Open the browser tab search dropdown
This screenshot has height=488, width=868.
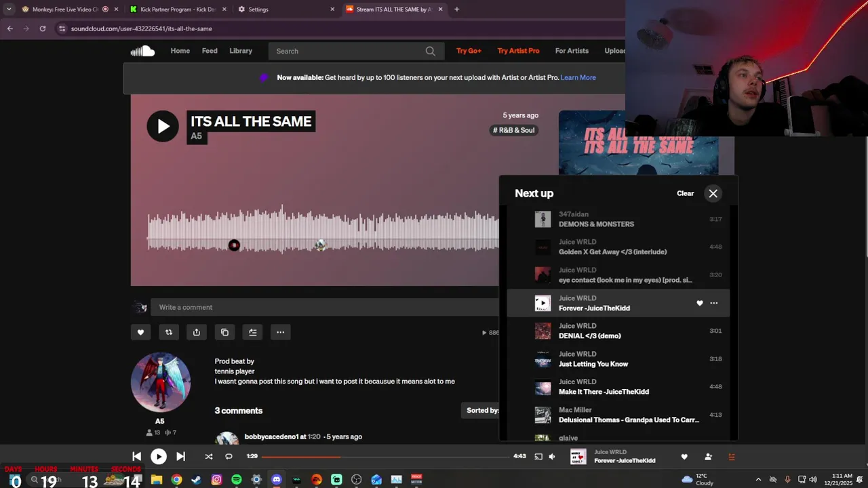pyautogui.click(x=8, y=9)
